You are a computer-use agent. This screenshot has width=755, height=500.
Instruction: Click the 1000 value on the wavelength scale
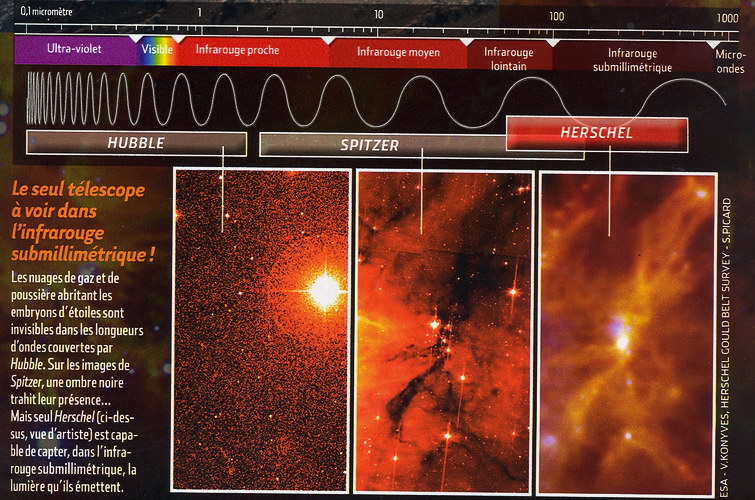click(728, 18)
